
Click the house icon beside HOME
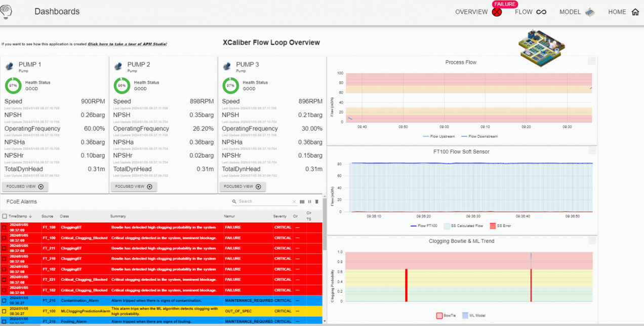pos(635,11)
